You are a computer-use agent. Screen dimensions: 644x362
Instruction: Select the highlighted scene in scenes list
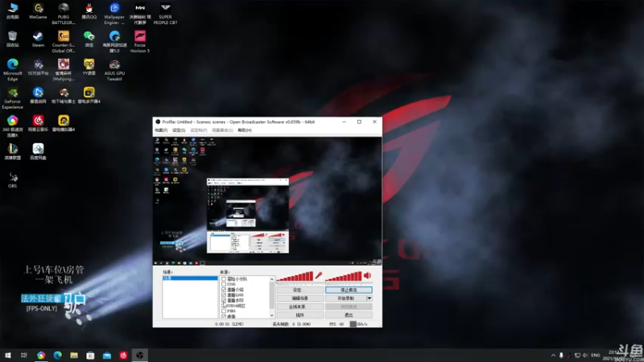click(190, 278)
